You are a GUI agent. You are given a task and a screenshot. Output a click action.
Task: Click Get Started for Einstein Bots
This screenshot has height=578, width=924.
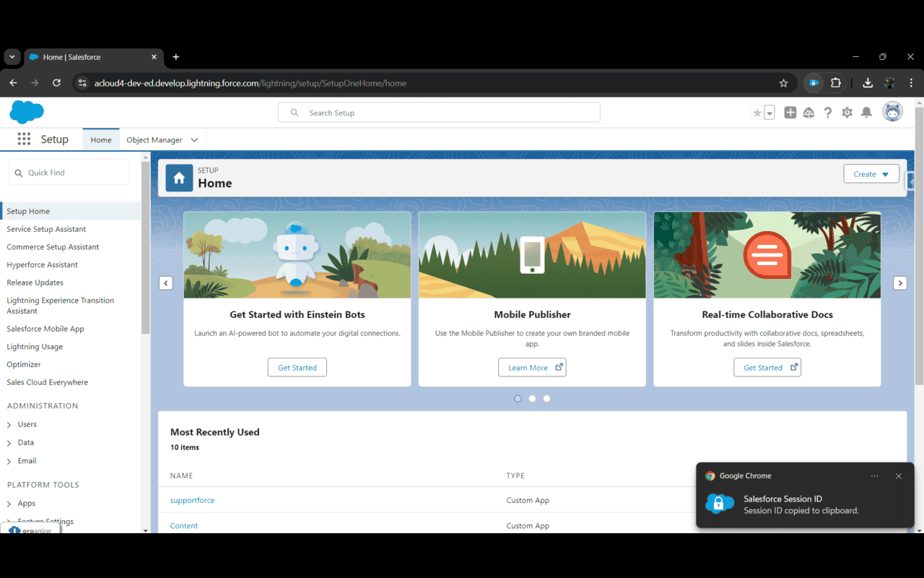coord(297,367)
